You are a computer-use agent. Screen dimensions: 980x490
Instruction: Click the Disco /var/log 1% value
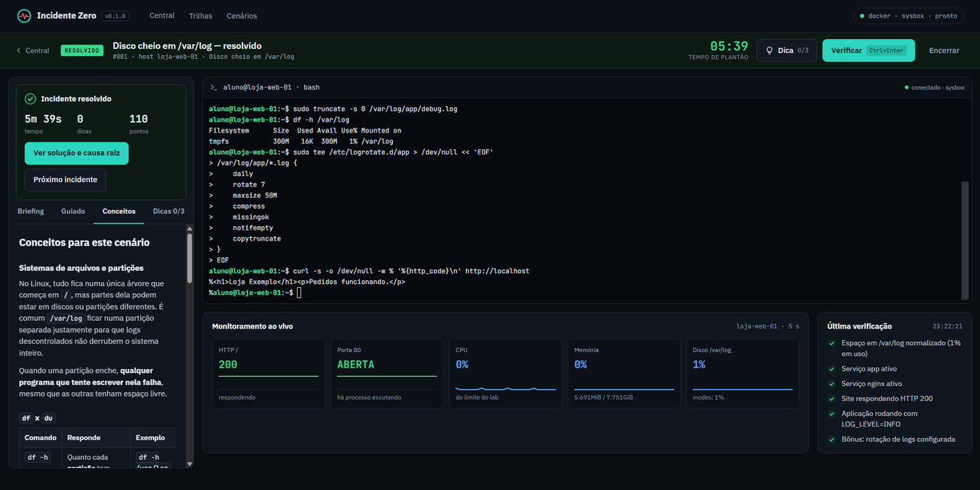pyautogui.click(x=699, y=364)
